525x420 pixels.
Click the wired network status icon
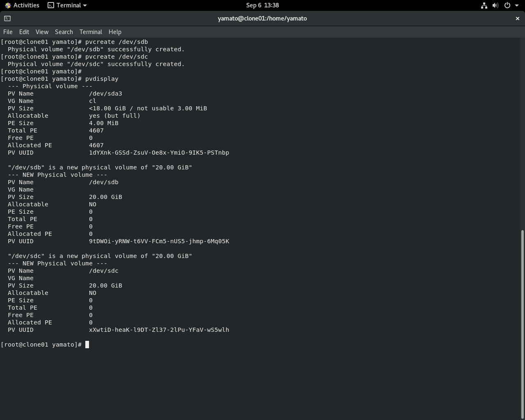[x=484, y=5]
